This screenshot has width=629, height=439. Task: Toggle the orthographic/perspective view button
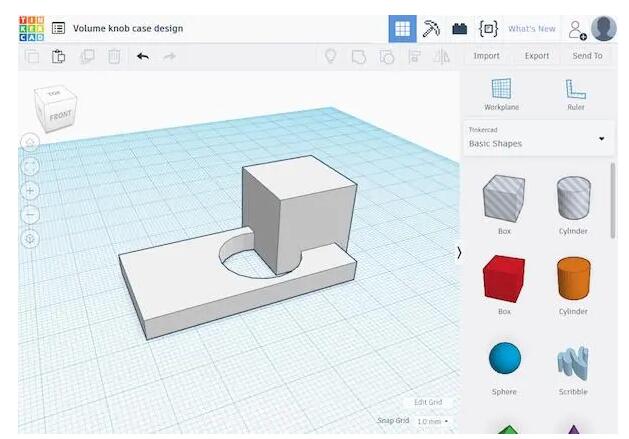[x=30, y=238]
